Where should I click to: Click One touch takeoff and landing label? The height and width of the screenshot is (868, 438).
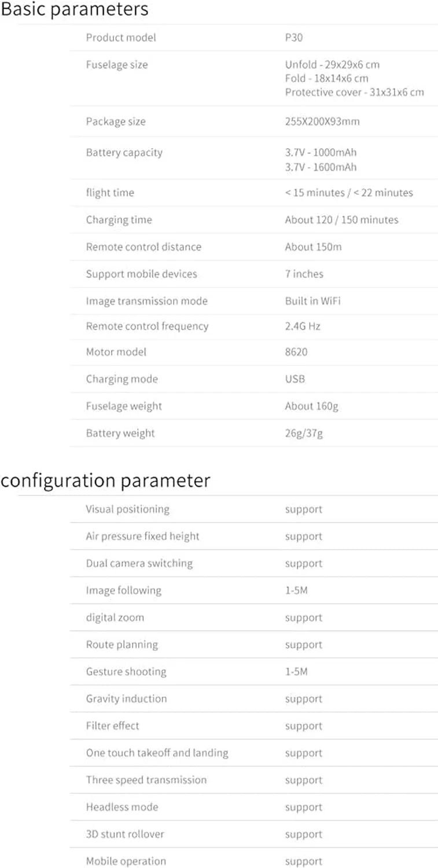(x=157, y=753)
